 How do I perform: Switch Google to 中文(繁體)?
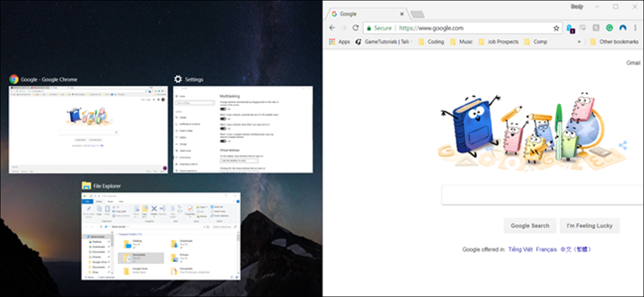pyautogui.click(x=576, y=249)
